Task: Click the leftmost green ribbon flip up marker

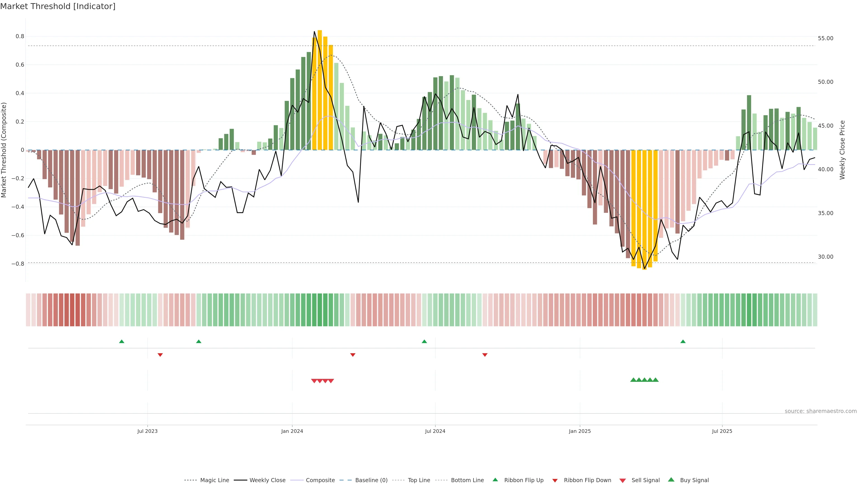Action: pyautogui.click(x=122, y=342)
